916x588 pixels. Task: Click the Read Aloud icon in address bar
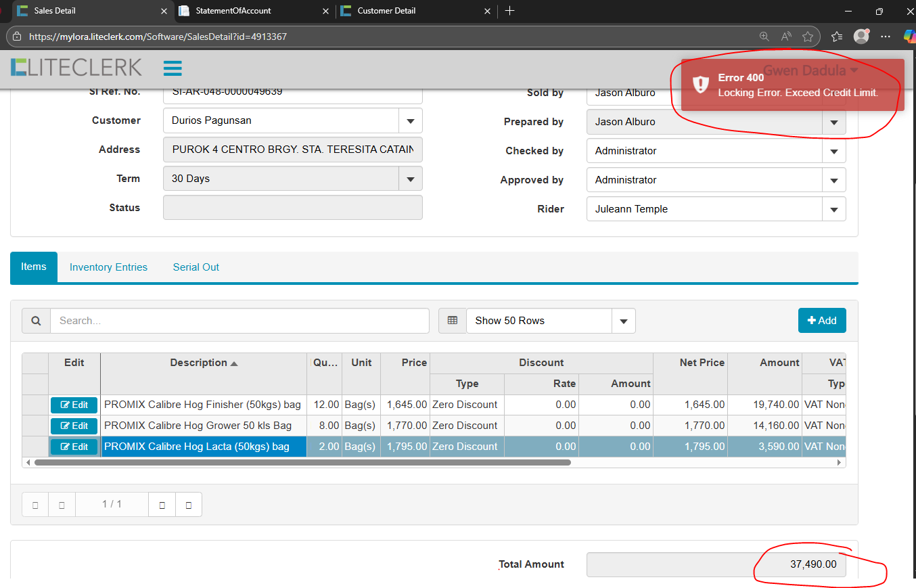(x=785, y=37)
